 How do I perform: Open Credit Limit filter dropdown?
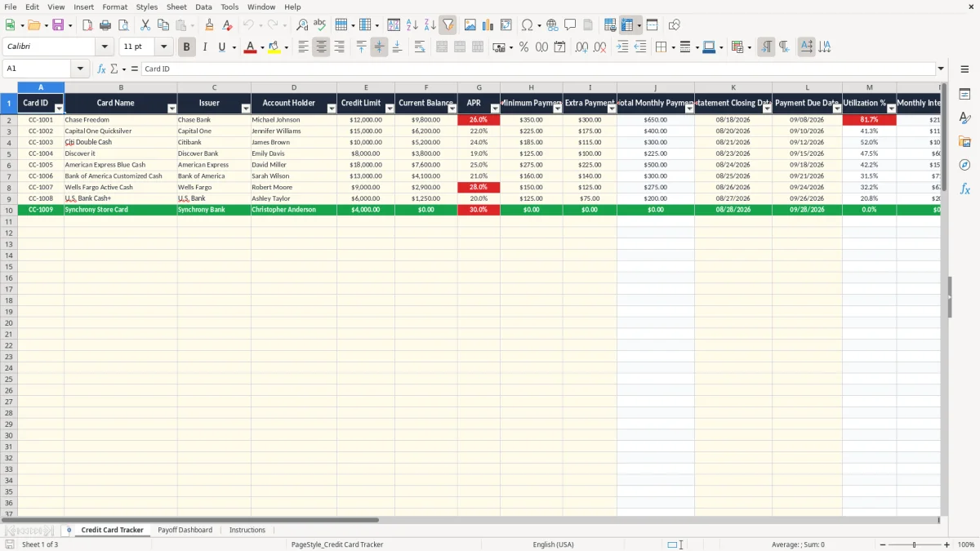390,109
